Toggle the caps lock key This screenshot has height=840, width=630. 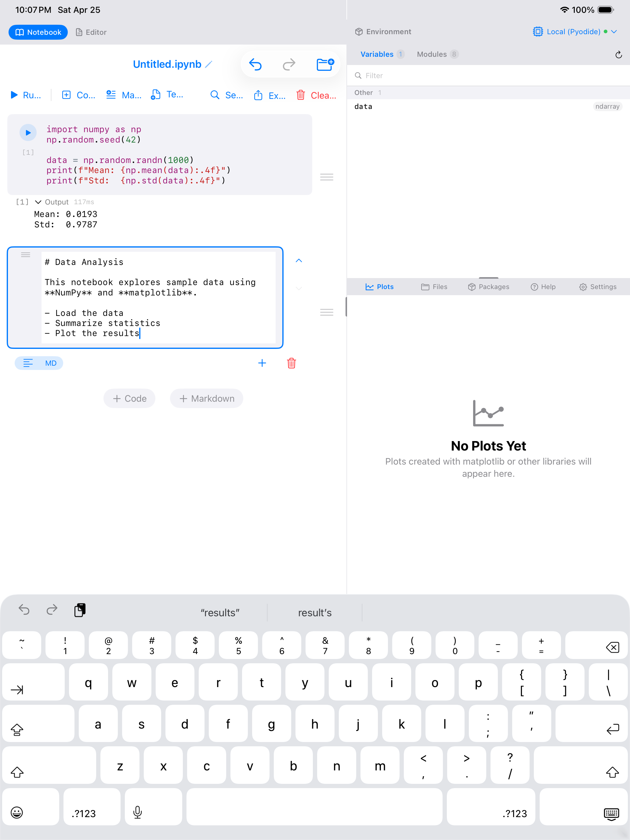point(38,724)
